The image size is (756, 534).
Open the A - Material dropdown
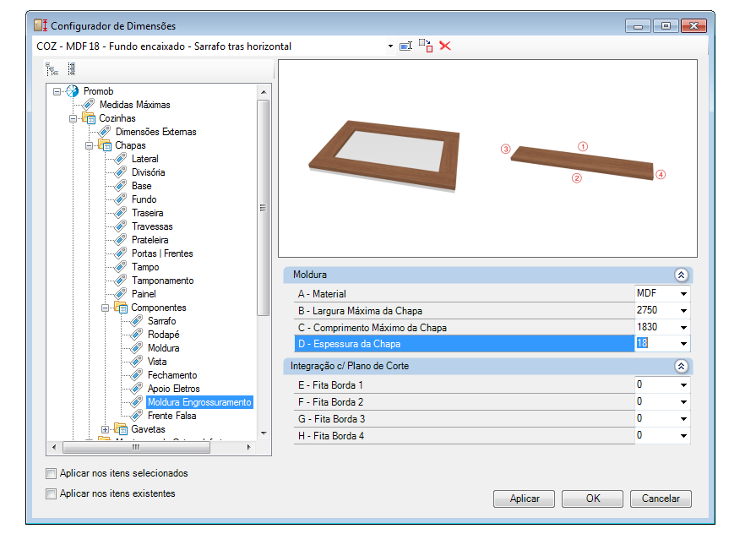[x=683, y=294]
